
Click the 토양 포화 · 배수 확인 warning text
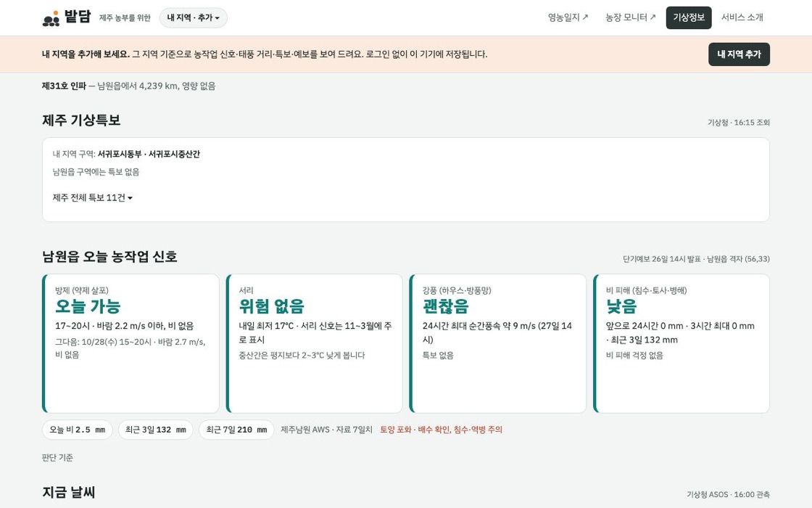pos(442,430)
